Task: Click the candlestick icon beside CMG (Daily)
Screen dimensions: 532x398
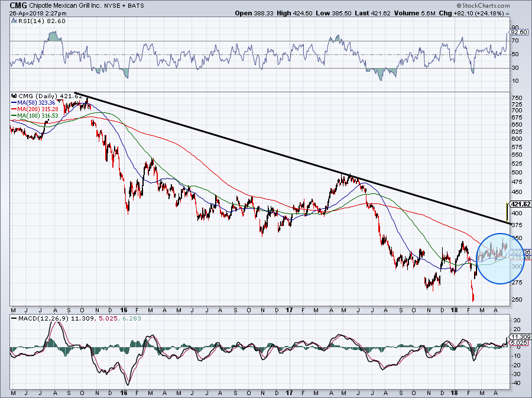Action: point(14,96)
